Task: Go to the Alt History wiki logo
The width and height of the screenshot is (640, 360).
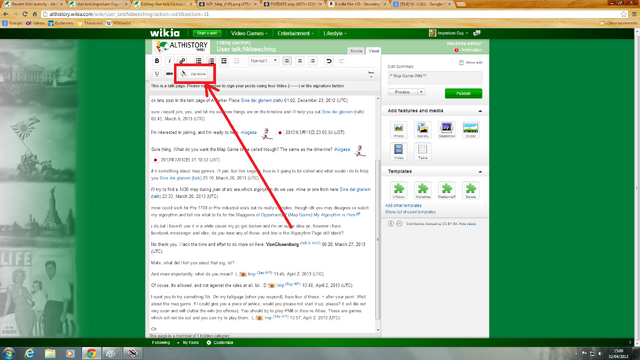Action: pyautogui.click(x=182, y=47)
